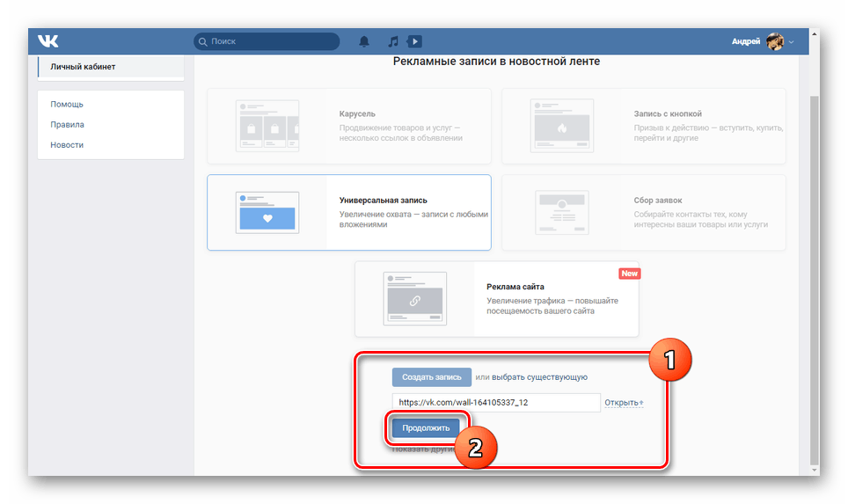Click the vertical scrollbar thumb
The image size is (848, 504).
(815, 280)
